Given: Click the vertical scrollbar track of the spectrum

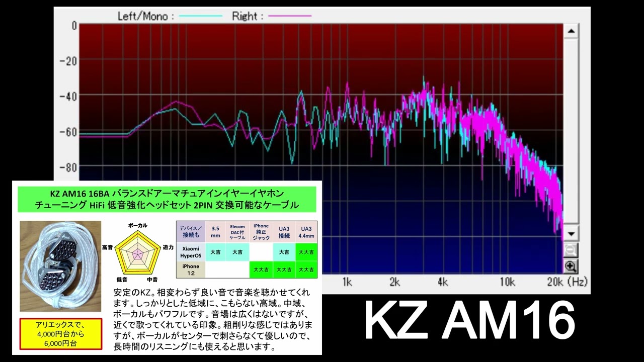Looking at the screenshot, I should click(x=571, y=132).
